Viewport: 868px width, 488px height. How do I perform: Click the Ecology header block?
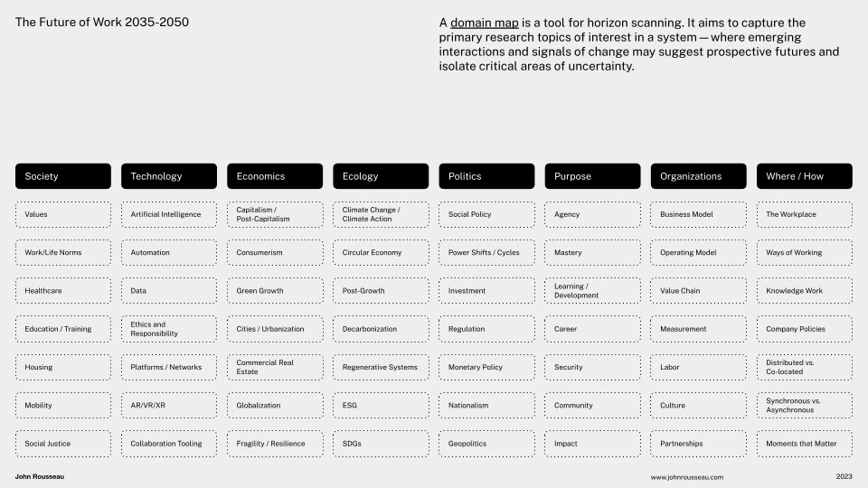[381, 176]
